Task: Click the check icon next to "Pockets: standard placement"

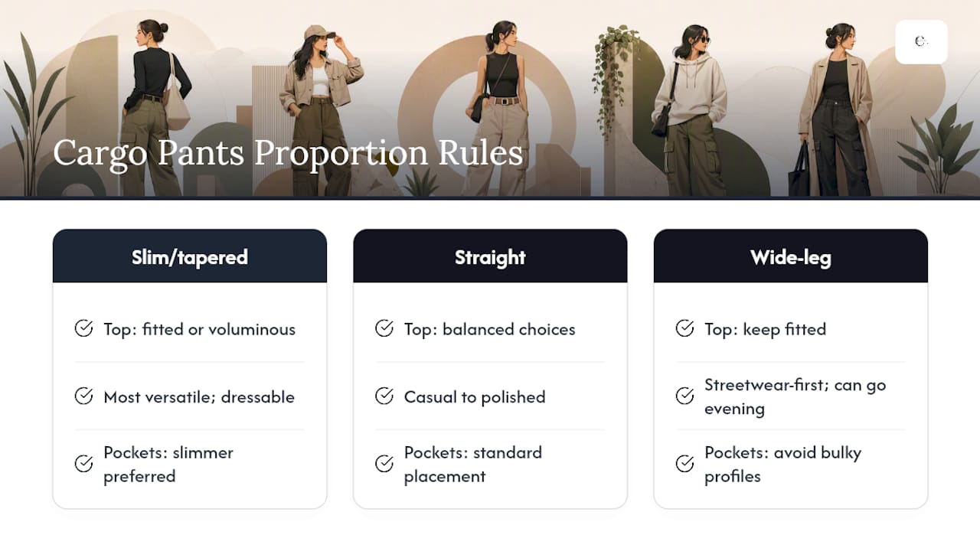Action: coord(384,463)
